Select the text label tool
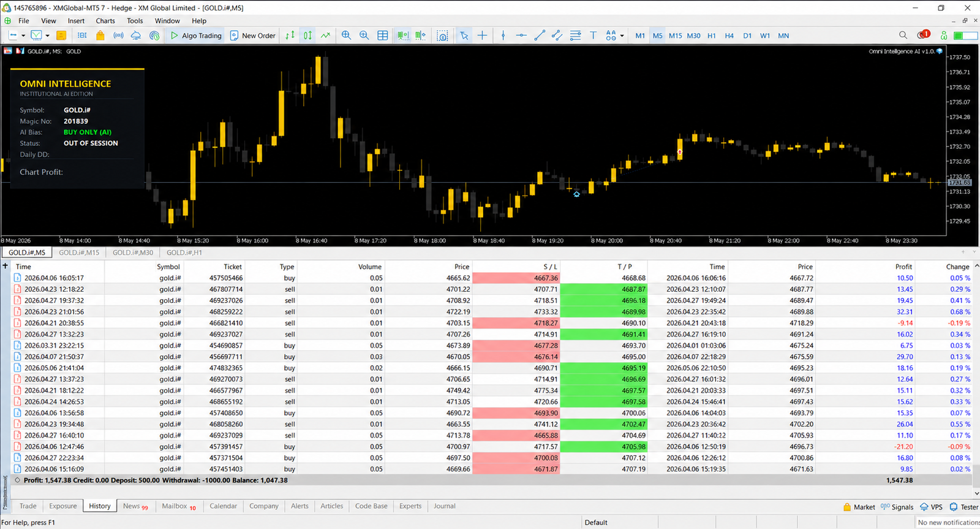Viewport: 980px width, 529px height. 593,36
